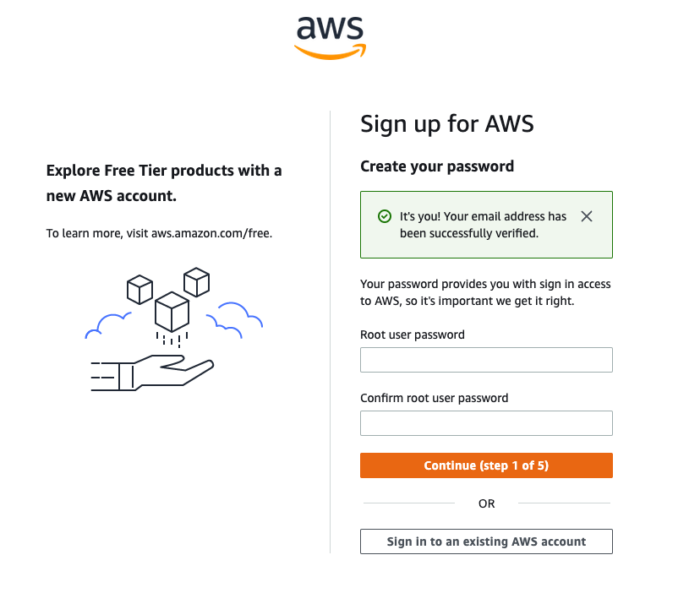Click the green verification alert box
The height and width of the screenshot is (604, 700).
point(486,225)
